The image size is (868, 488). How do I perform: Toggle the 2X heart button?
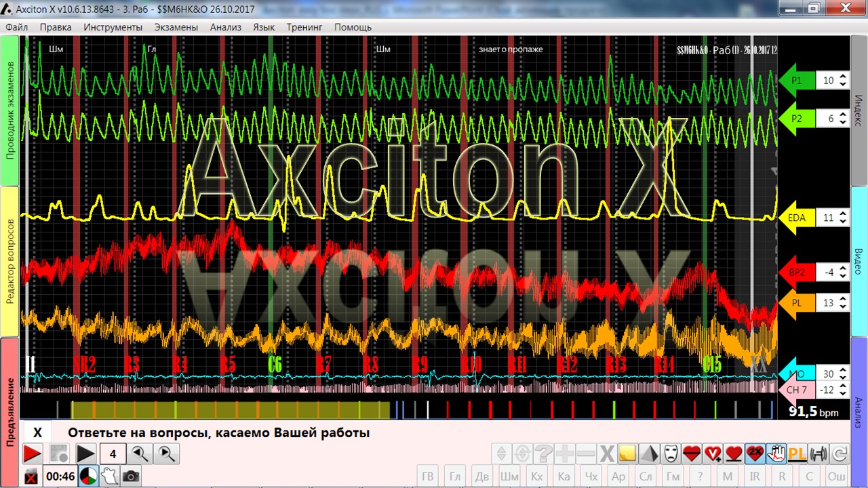coord(754,453)
